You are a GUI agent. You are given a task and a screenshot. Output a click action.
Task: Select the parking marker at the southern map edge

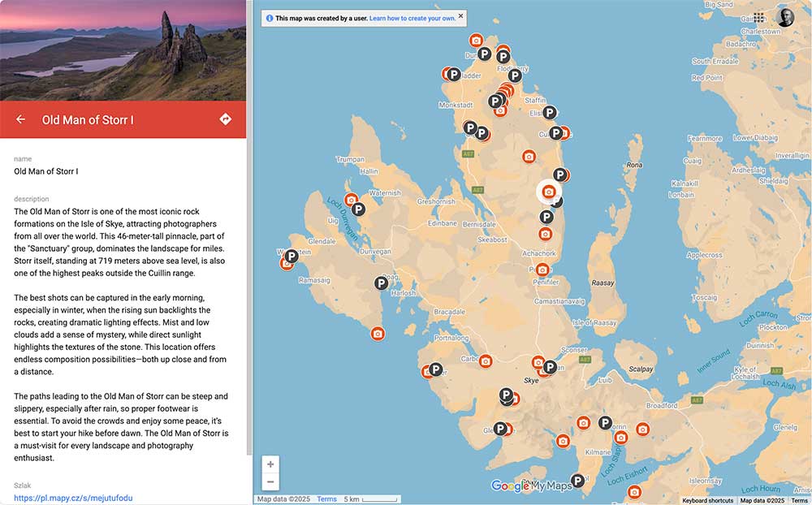(577, 480)
